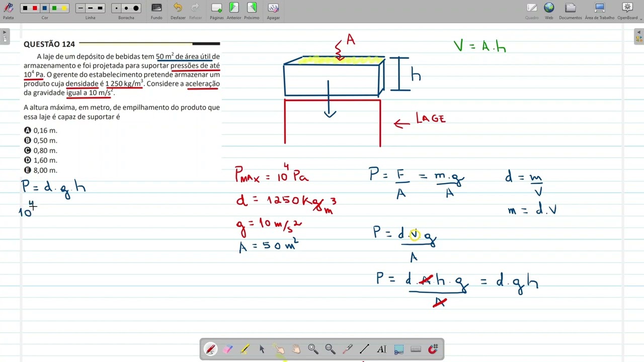Toggle the magnet snap-to-grid tool

(x=433, y=349)
